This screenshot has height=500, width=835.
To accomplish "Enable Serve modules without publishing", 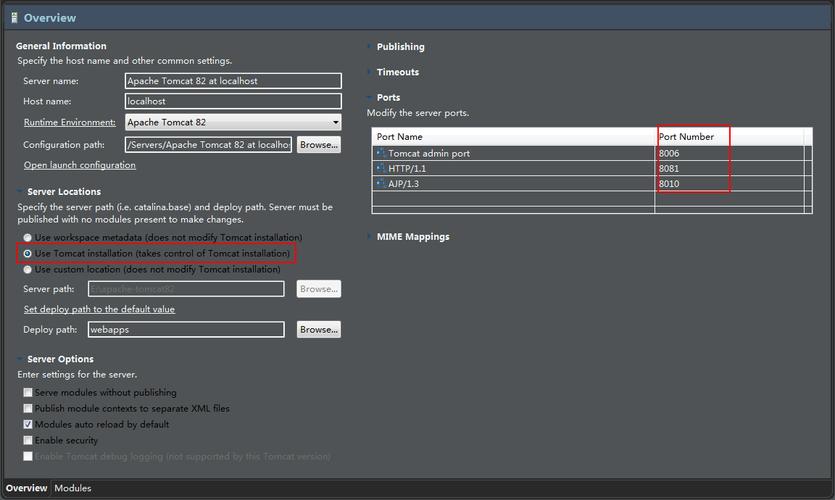I will click(28, 392).
